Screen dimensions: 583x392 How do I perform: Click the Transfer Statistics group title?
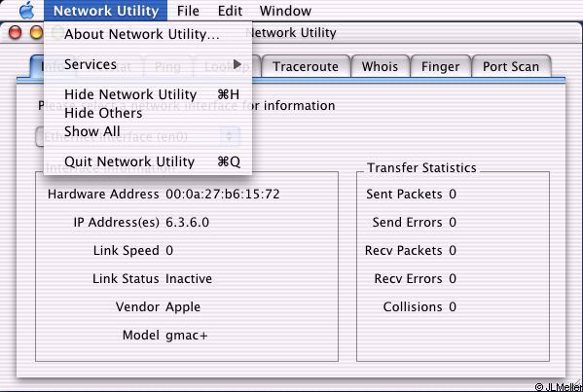click(x=421, y=168)
